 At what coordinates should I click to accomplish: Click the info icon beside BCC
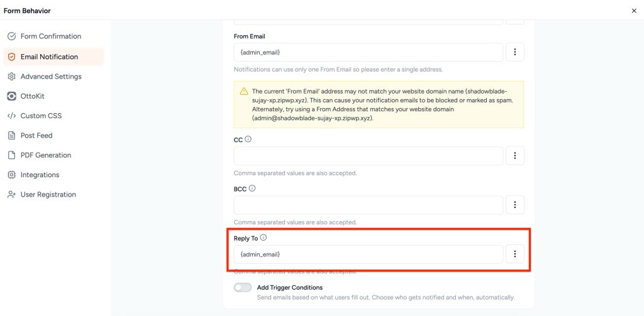pyautogui.click(x=252, y=188)
